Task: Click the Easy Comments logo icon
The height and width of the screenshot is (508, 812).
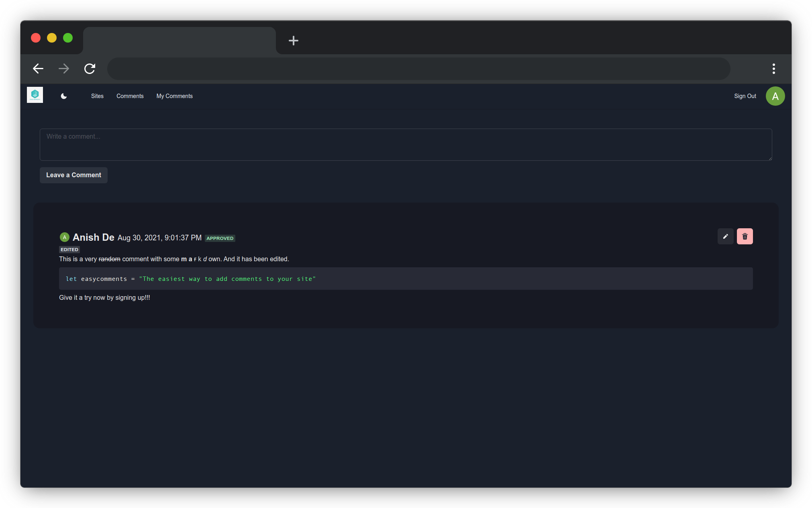Action: [35, 95]
